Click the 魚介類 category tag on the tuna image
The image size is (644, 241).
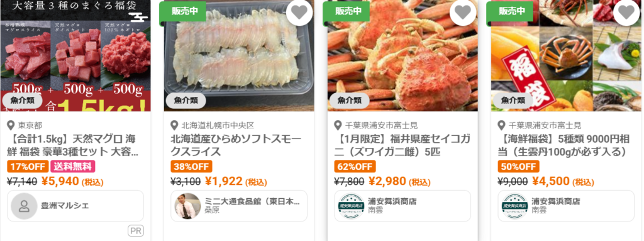(x=22, y=100)
